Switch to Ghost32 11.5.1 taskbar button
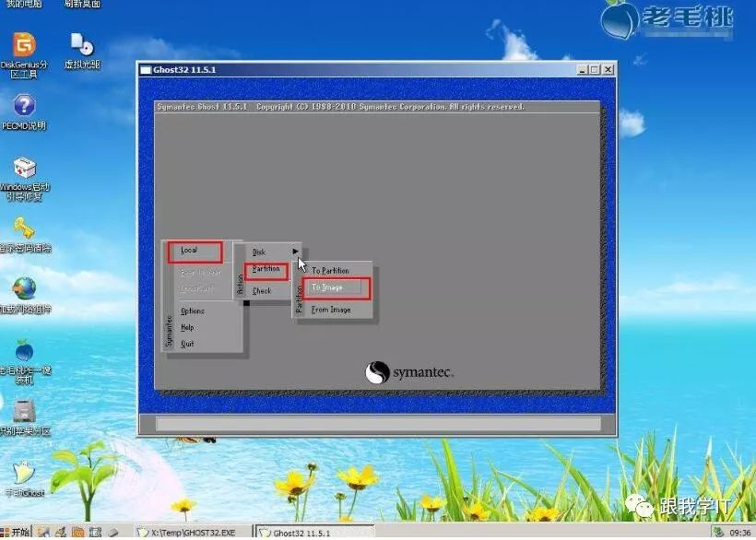 point(314,533)
